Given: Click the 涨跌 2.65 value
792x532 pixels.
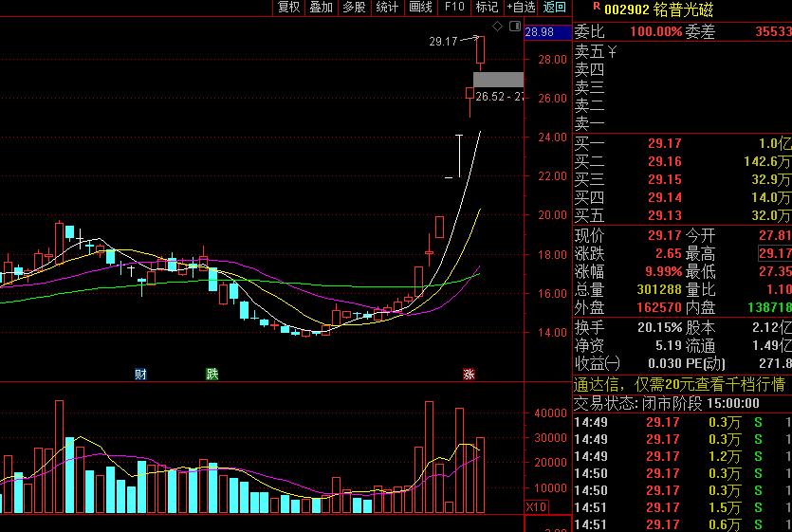Looking at the screenshot, I should pyautogui.click(x=669, y=253).
